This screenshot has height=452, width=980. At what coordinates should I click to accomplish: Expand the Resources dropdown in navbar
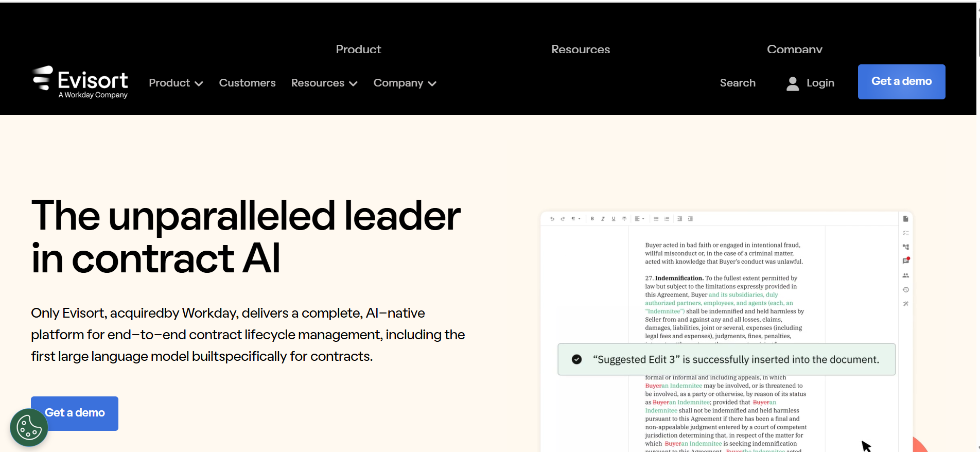click(x=324, y=83)
